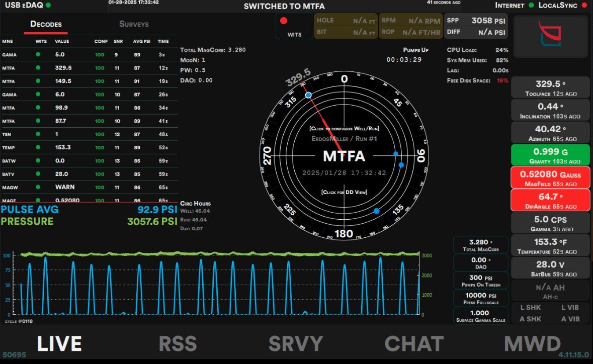Click the L VIB indicator

tap(570, 308)
